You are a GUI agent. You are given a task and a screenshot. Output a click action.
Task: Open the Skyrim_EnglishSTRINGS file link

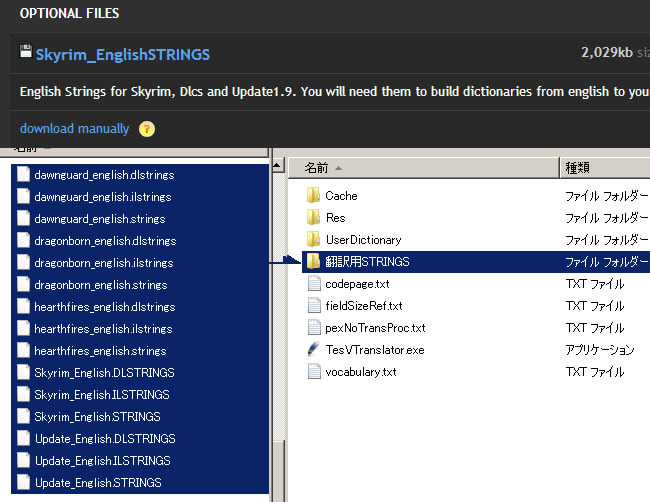(123, 55)
